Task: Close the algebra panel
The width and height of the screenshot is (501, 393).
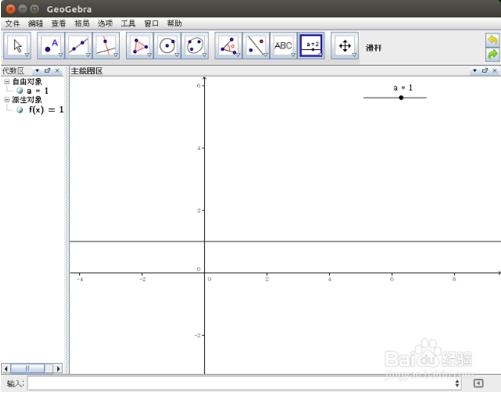Action: point(57,71)
